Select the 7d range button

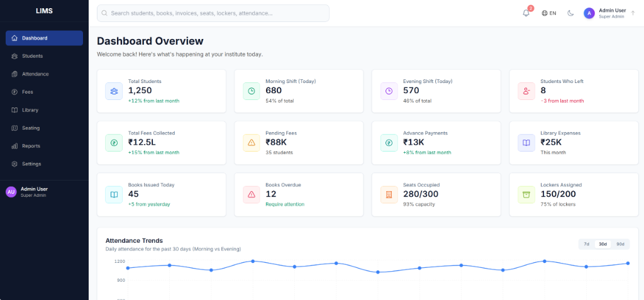click(587, 244)
